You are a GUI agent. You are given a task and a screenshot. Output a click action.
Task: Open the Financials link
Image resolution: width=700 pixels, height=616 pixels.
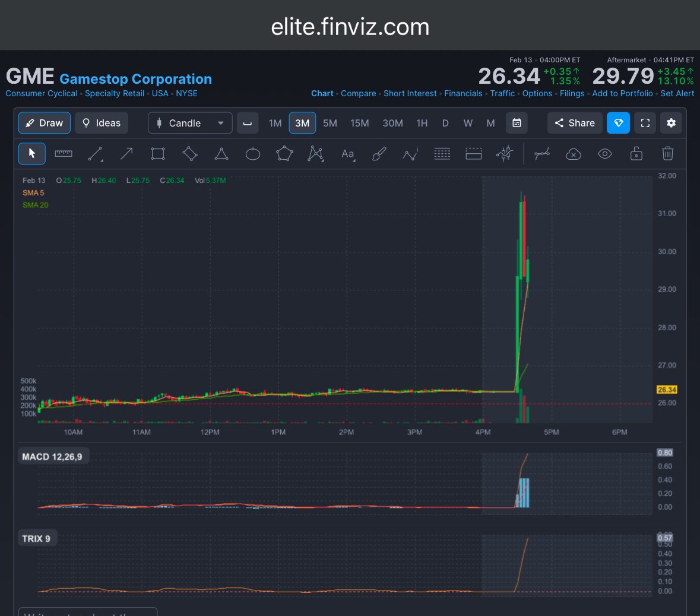463,93
